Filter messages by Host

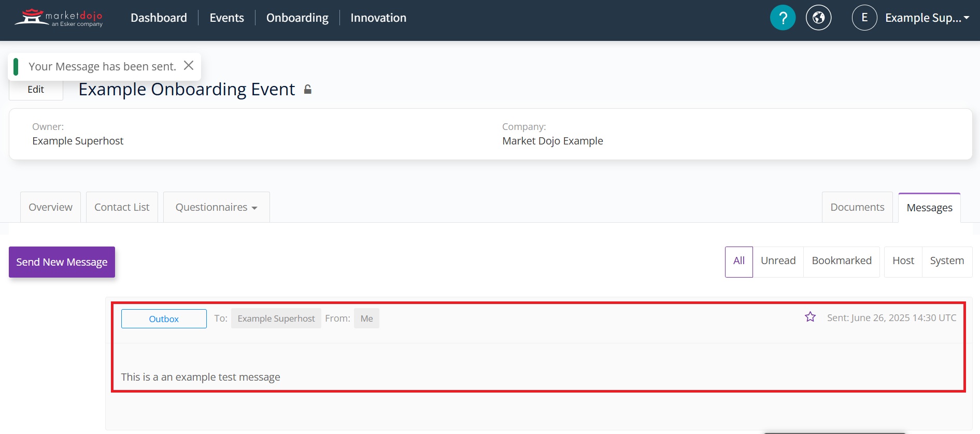903,261
